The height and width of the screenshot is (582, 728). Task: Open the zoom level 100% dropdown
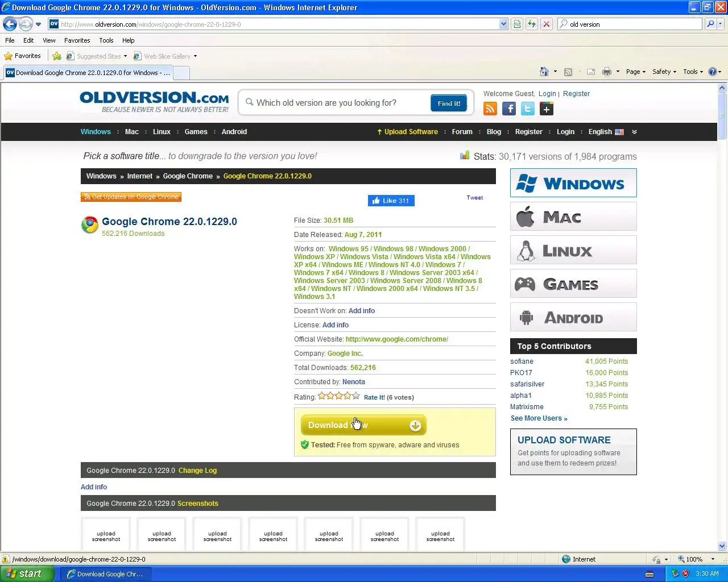click(713, 559)
